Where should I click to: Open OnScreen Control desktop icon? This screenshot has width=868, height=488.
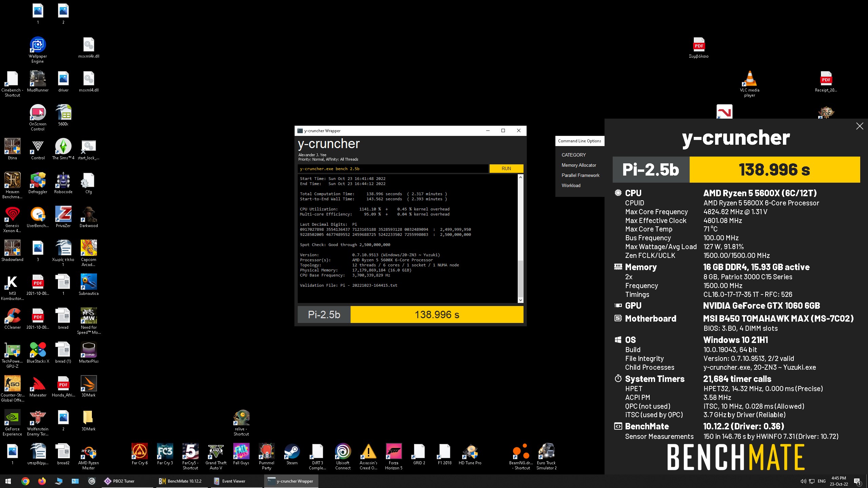(38, 118)
